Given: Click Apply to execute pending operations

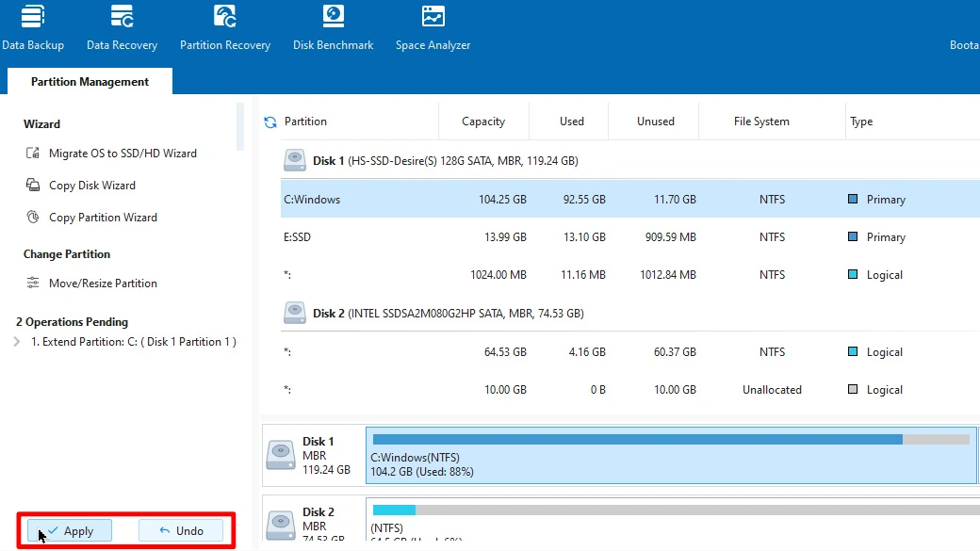Looking at the screenshot, I should tap(70, 531).
